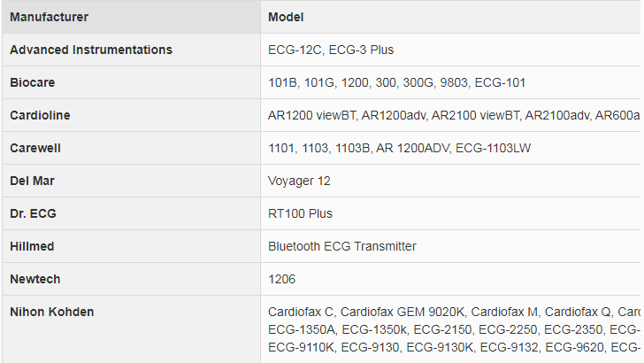This screenshot has width=644, height=363.
Task: Click the 1206 model cell
Action: (281, 279)
